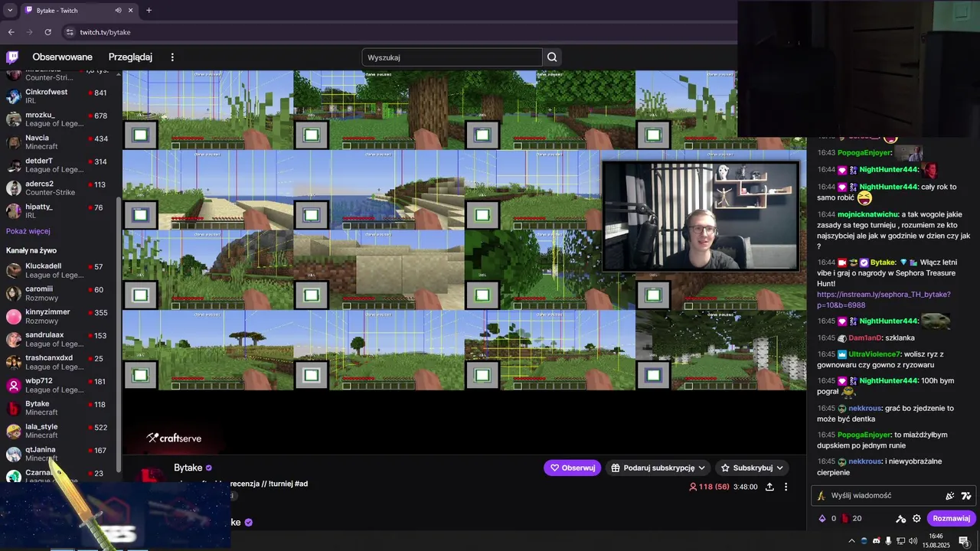Open a new browser tab
Viewport: 980px width, 551px height.
click(149, 11)
